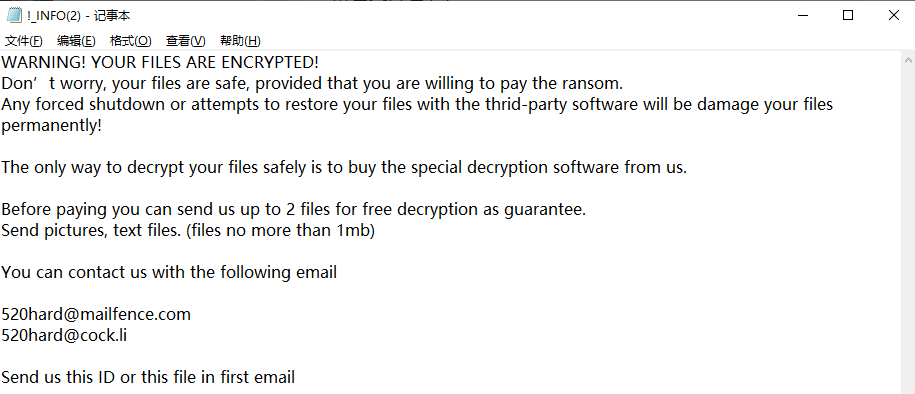Open the 编辑(E) menu
This screenshot has width=915, height=394.
click(x=76, y=41)
